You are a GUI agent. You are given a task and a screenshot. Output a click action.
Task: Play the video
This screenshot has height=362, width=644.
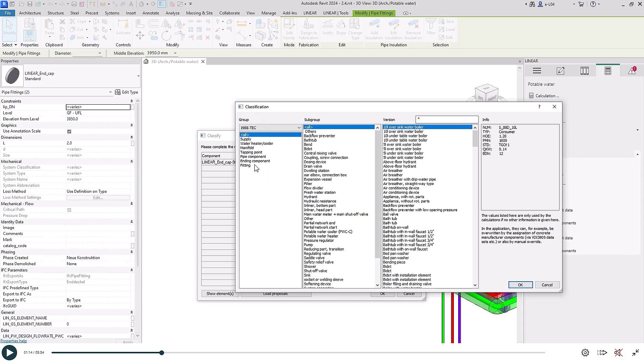(x=9, y=353)
